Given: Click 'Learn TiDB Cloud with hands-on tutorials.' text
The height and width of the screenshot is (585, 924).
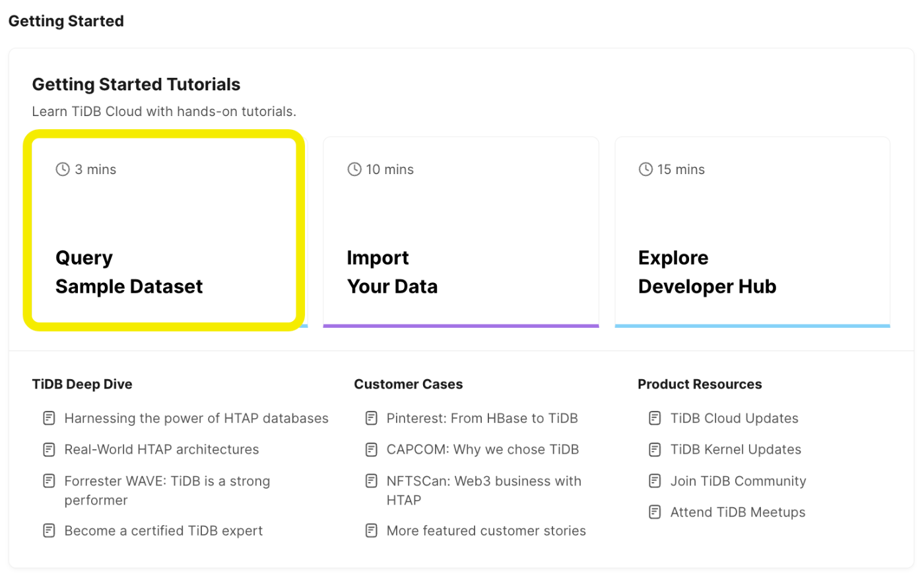Looking at the screenshot, I should [x=164, y=111].
